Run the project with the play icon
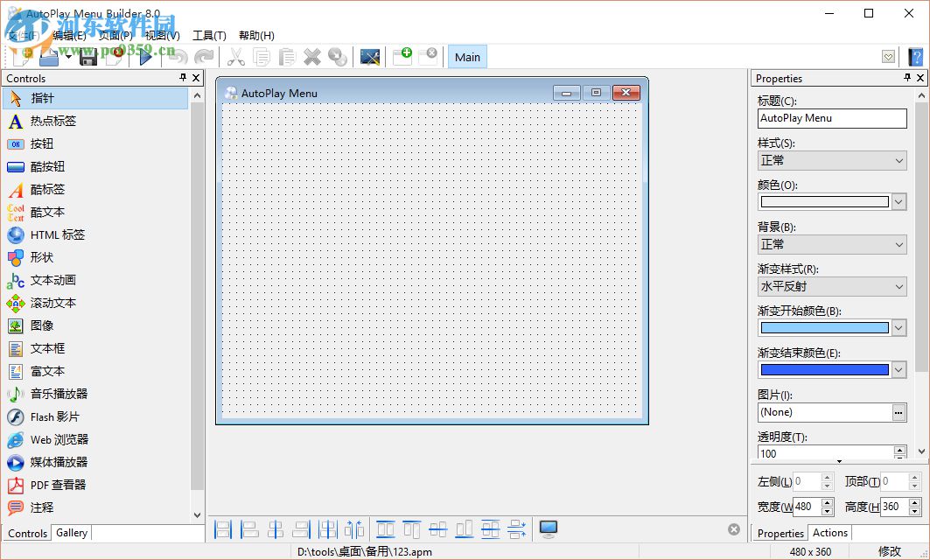Screen dimensions: 930x560 click(x=145, y=56)
